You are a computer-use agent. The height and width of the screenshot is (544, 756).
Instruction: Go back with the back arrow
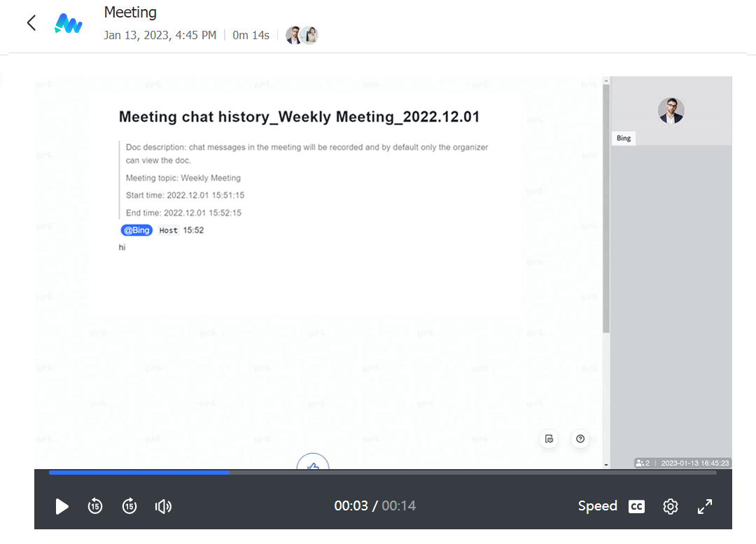pyautogui.click(x=31, y=23)
